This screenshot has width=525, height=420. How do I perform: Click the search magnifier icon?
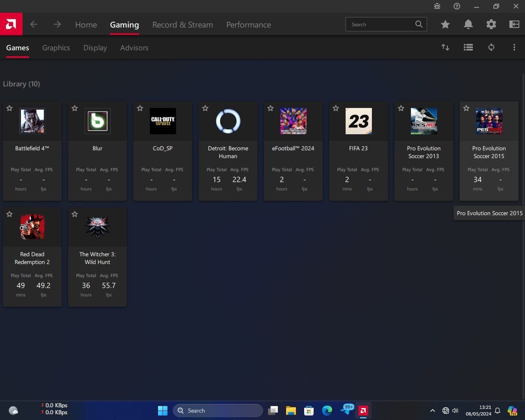point(419,24)
